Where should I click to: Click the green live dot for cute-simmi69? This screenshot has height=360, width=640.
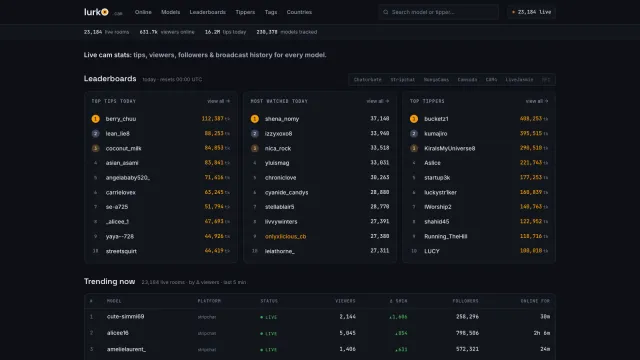coord(262,317)
